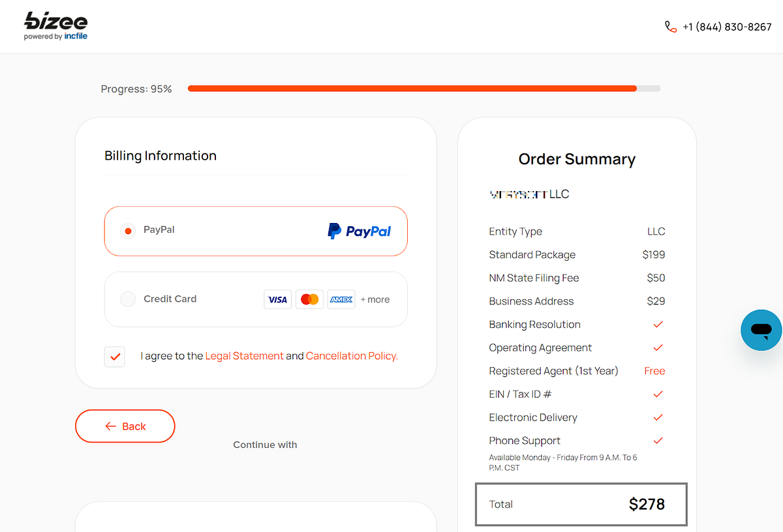Click the PayPal logo
This screenshot has height=532, width=783.
point(360,231)
